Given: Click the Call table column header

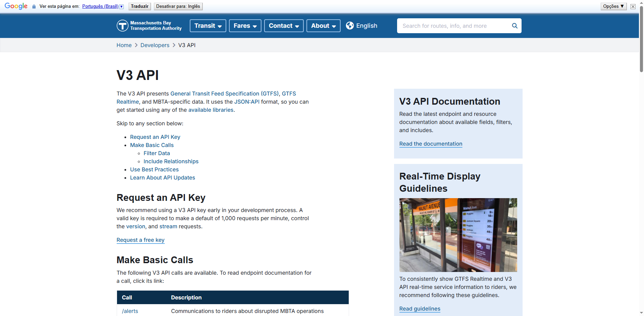Looking at the screenshot, I should pyautogui.click(x=127, y=297).
